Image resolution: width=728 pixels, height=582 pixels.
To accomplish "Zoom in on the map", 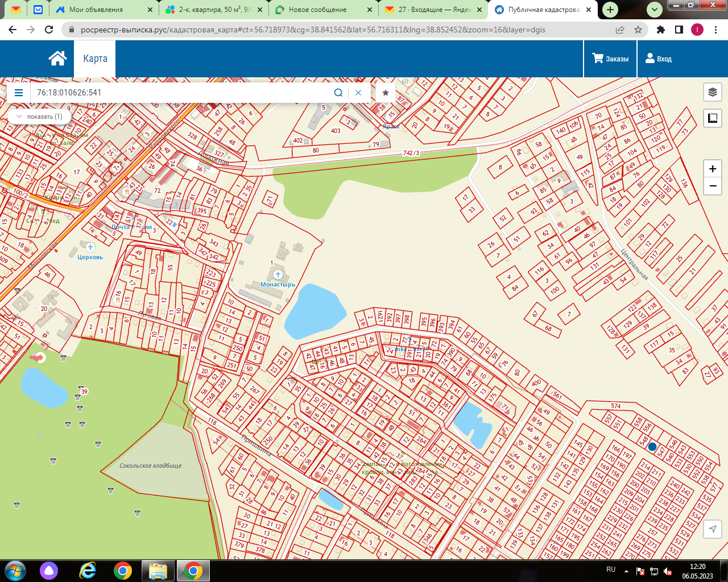I will tap(712, 169).
